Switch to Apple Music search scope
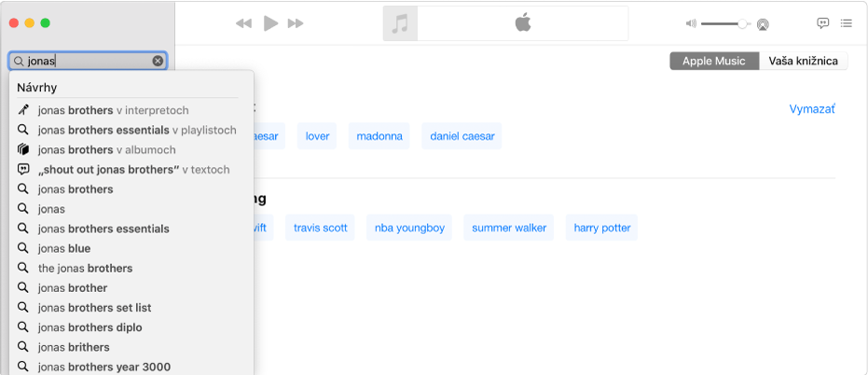 tap(714, 62)
